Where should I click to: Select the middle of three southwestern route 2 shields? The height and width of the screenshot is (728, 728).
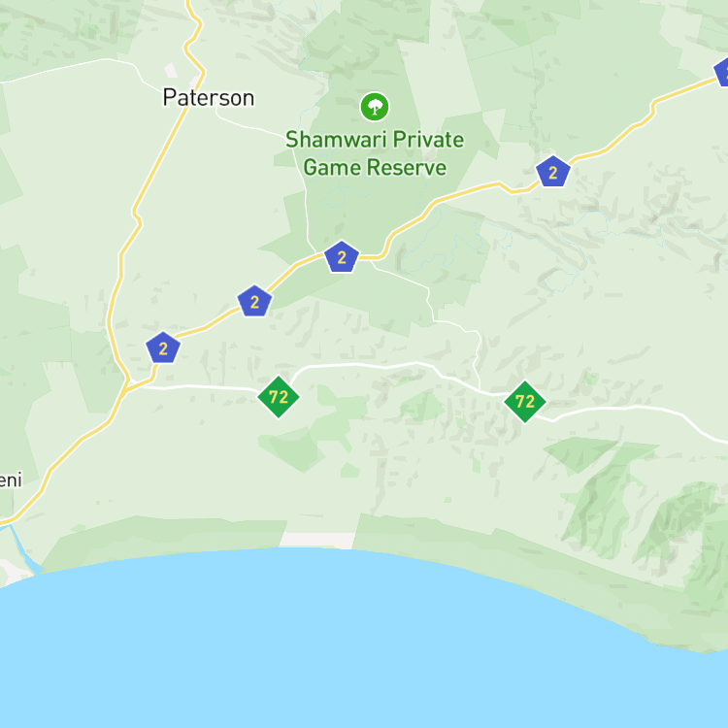(254, 301)
